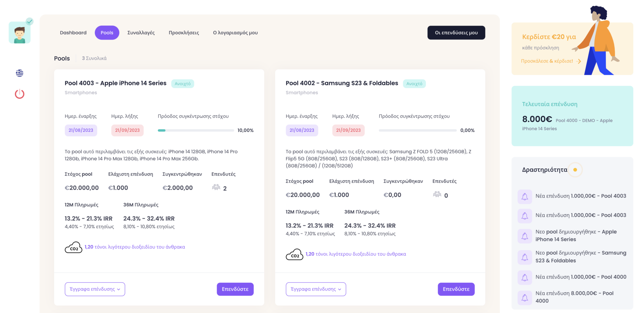
Task: Click the Ανοιχτό badge on Pool 4002
Action: click(414, 84)
